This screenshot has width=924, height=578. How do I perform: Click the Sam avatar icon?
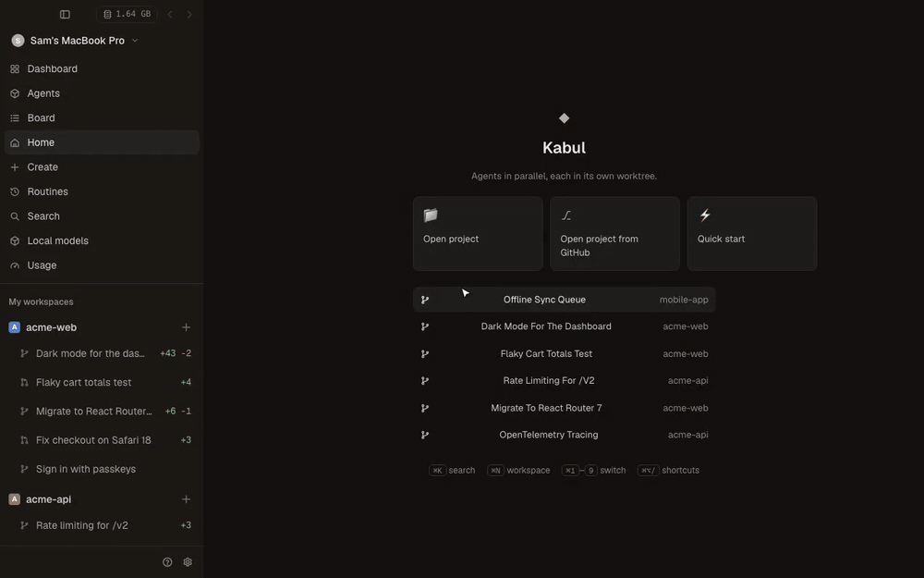[x=18, y=41]
